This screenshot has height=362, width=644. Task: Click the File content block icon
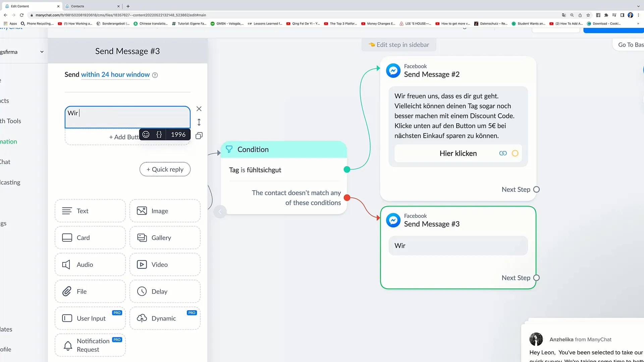pyautogui.click(x=67, y=291)
